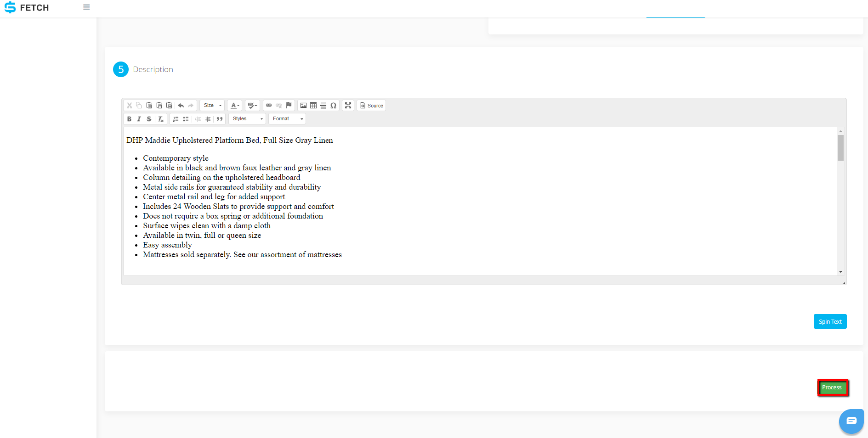Image resolution: width=868 pixels, height=438 pixels.
Task: Open the text color picker
Action: click(x=234, y=106)
